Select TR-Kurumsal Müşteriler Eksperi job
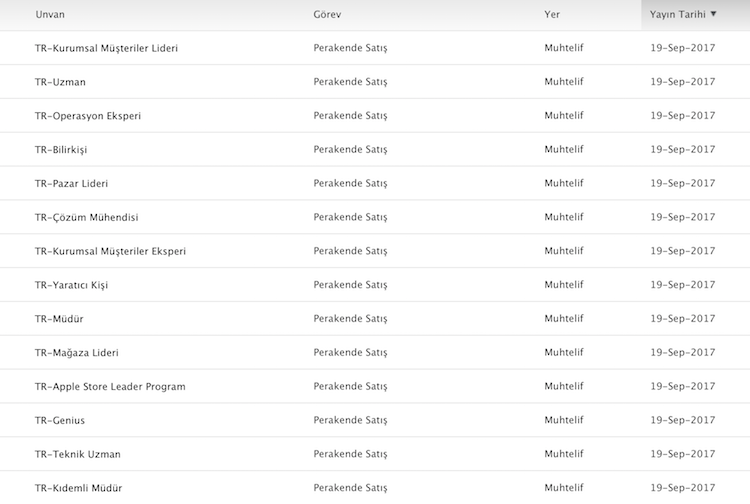The image size is (750, 504). tap(110, 251)
